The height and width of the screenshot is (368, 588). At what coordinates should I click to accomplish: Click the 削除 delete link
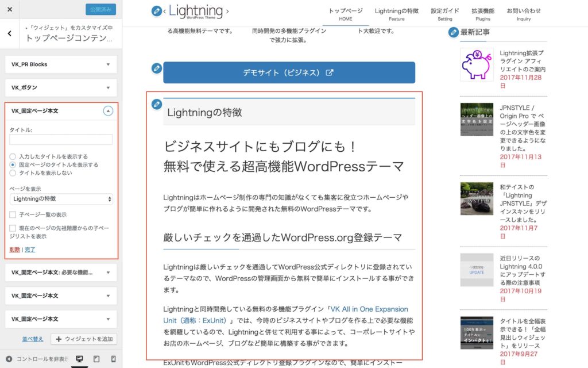coord(14,250)
